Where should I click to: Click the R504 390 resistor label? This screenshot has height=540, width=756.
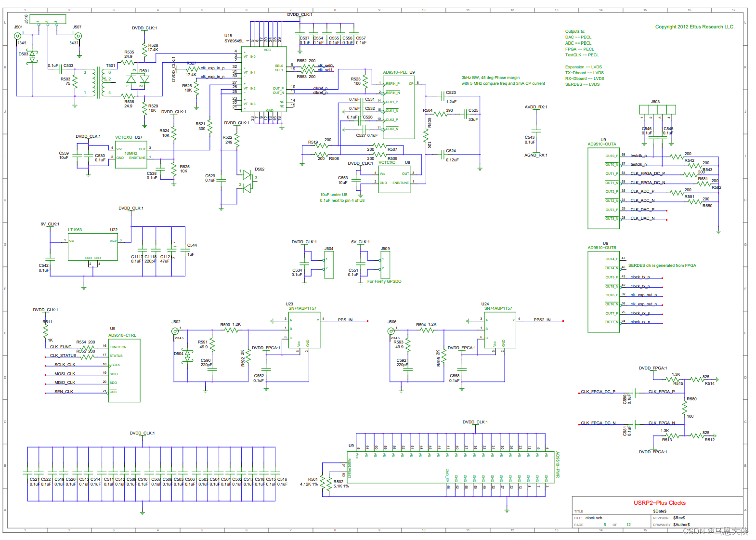tap(438, 110)
